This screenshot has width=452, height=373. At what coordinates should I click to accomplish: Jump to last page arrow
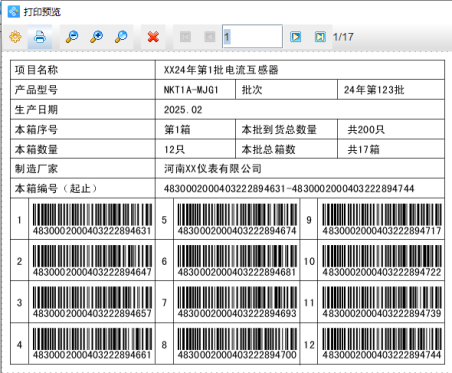coord(320,37)
